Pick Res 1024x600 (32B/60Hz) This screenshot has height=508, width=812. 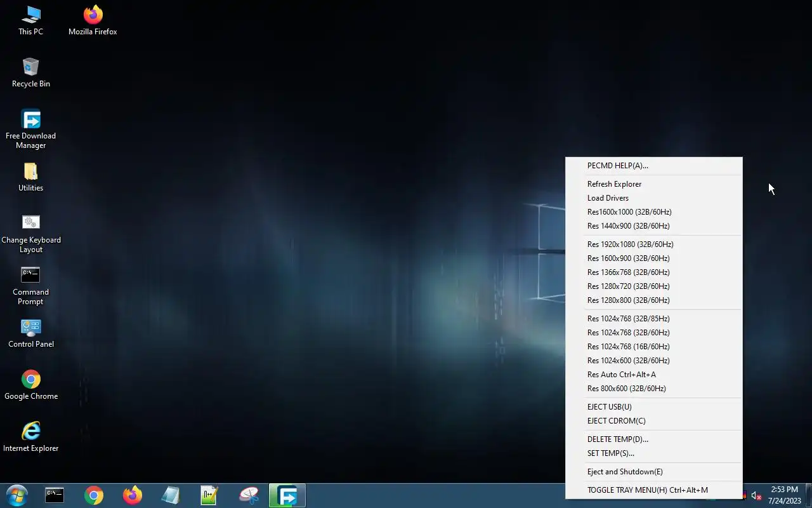654,361
